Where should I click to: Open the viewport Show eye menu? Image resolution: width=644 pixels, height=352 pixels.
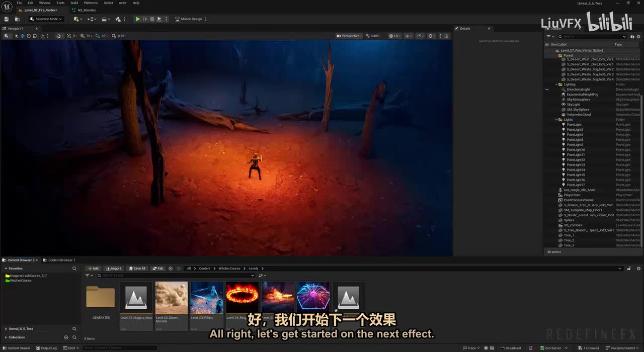(409, 36)
